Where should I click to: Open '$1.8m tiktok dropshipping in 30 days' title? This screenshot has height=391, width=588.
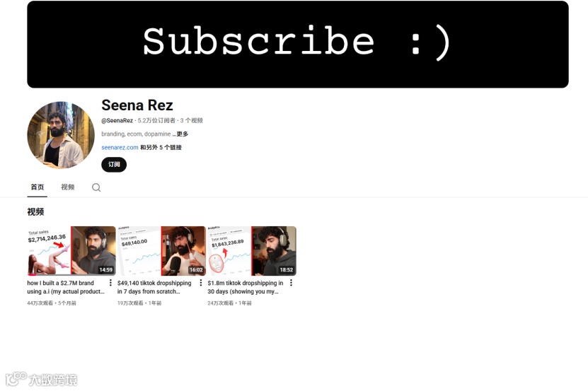(x=246, y=287)
